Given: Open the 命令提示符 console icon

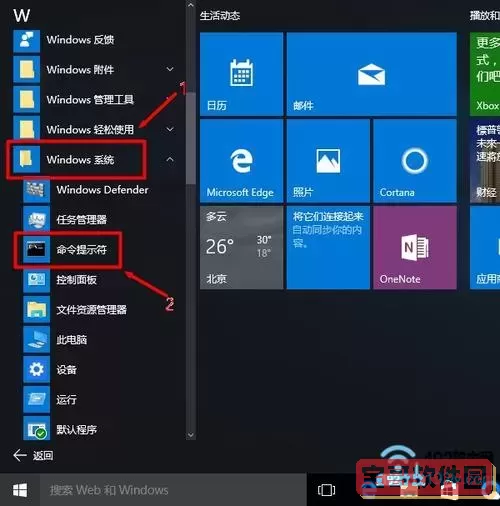Looking at the screenshot, I should coord(36,249).
